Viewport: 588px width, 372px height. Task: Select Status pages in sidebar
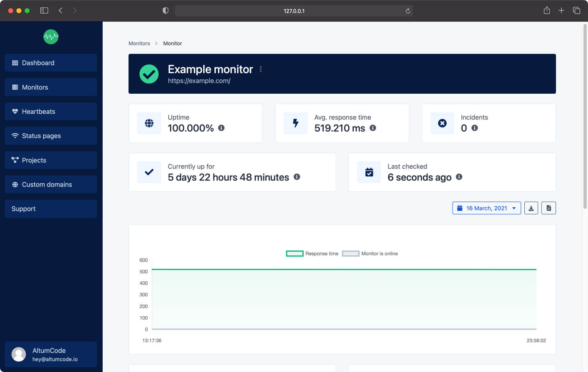[x=51, y=136]
